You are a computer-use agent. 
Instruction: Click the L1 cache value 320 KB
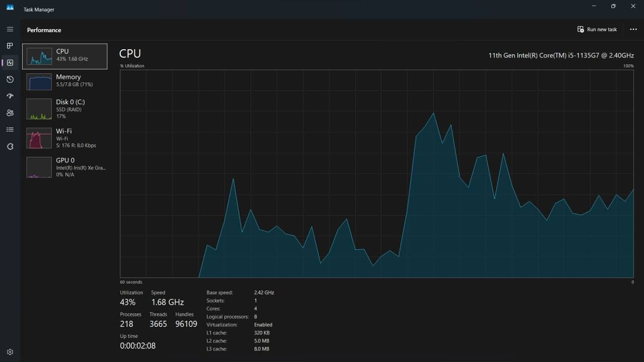pos(262,333)
